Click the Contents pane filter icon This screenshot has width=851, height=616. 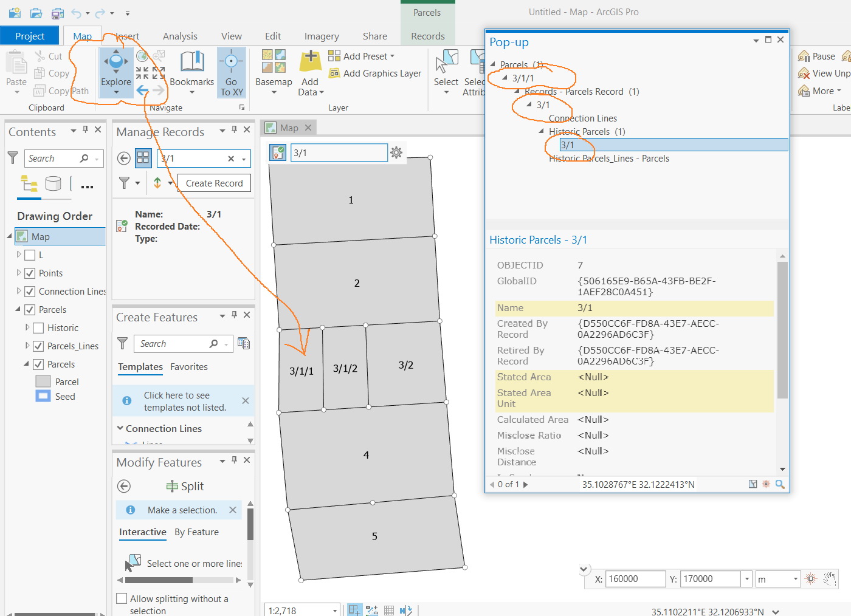coord(12,158)
